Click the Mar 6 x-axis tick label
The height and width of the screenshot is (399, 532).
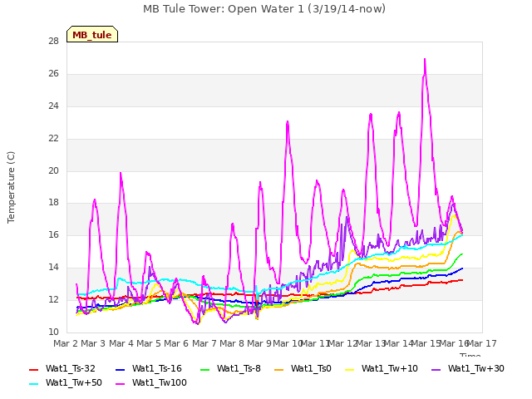pyautogui.click(x=176, y=343)
